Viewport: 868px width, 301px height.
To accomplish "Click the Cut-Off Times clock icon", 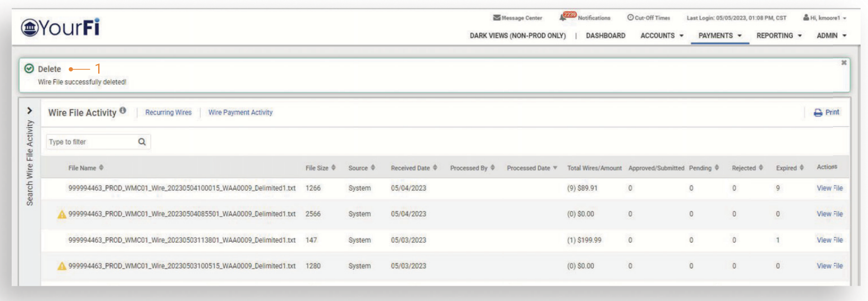I will tap(630, 17).
